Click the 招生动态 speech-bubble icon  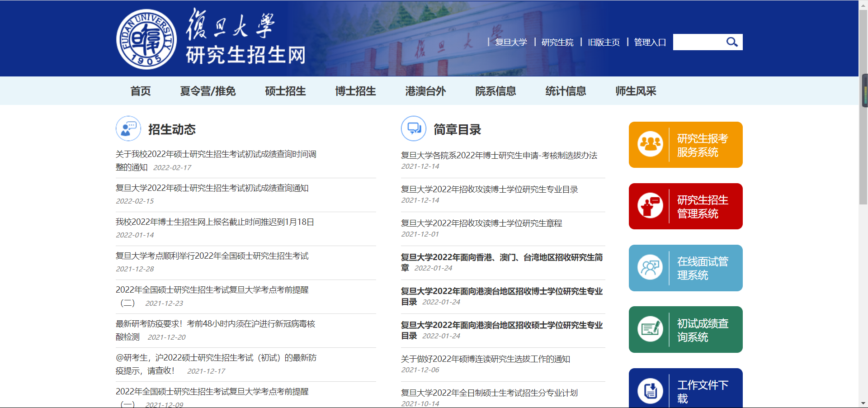point(128,128)
